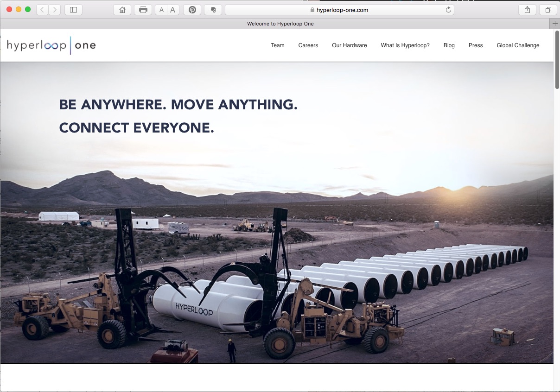The height and width of the screenshot is (392, 560).
Task: Go to Our Hardware
Action: (x=350, y=45)
